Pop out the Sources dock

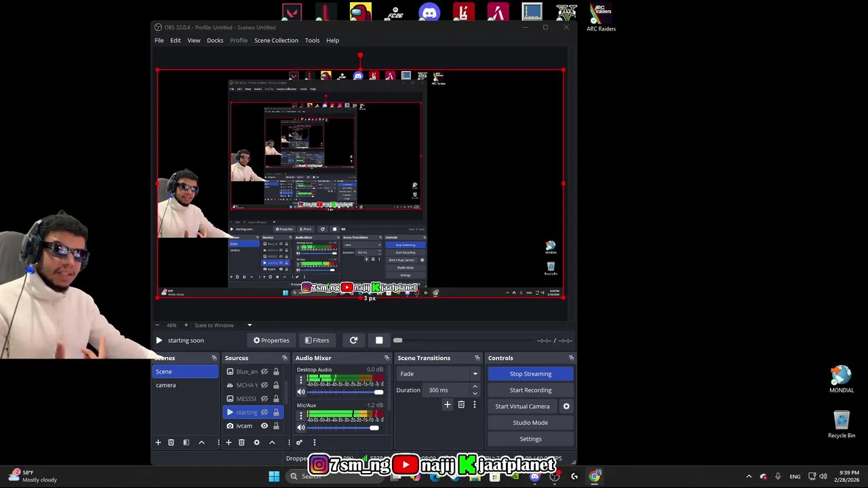pos(285,358)
